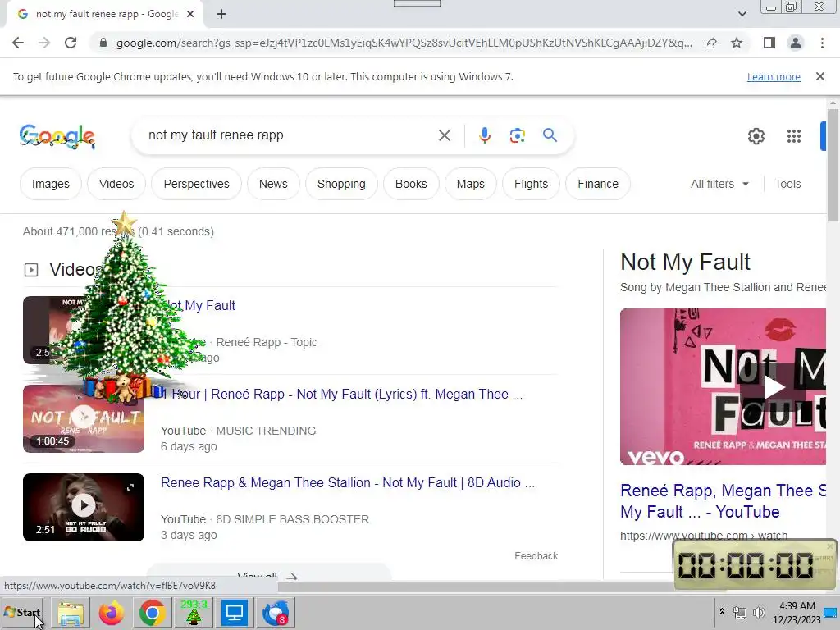Screen dimensions: 840x630
Task: Click the 'Reneé Rapp - Topic' channel text
Action: click(x=267, y=342)
